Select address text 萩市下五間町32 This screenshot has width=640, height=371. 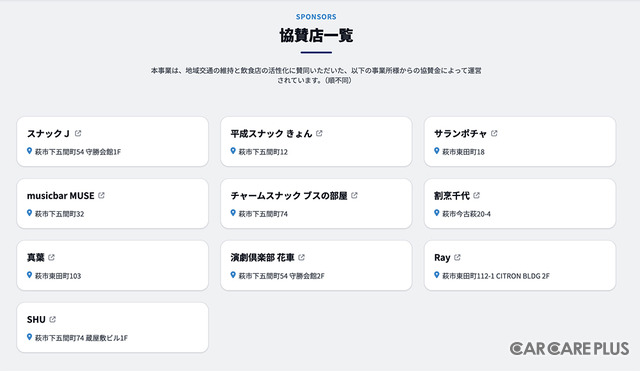60,214
